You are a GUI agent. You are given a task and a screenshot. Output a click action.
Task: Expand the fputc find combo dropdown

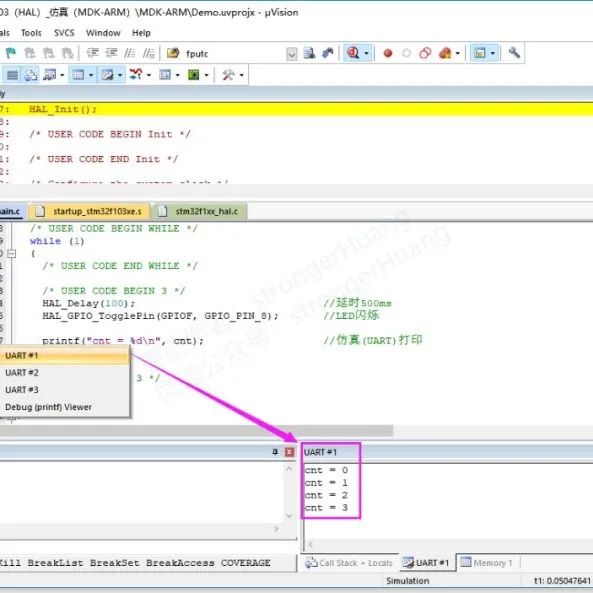tap(292, 54)
